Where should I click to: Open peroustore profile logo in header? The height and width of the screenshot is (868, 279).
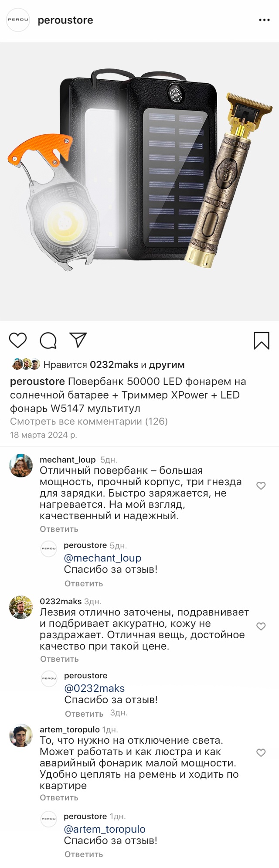pos(18,20)
